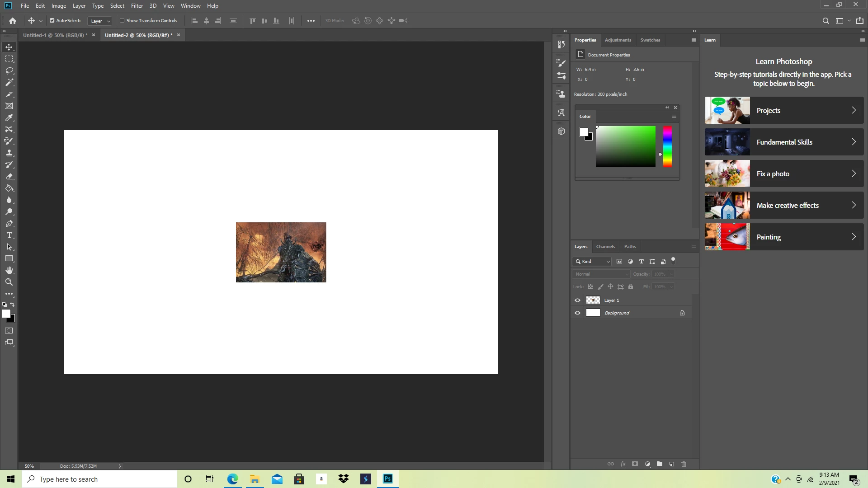
Task: Click the hue slider in Color panel
Action: point(667,146)
